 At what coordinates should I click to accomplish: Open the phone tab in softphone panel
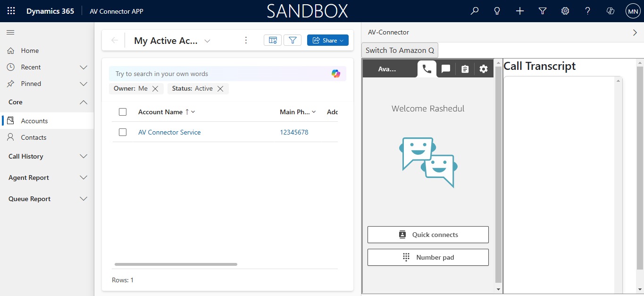coord(427,69)
